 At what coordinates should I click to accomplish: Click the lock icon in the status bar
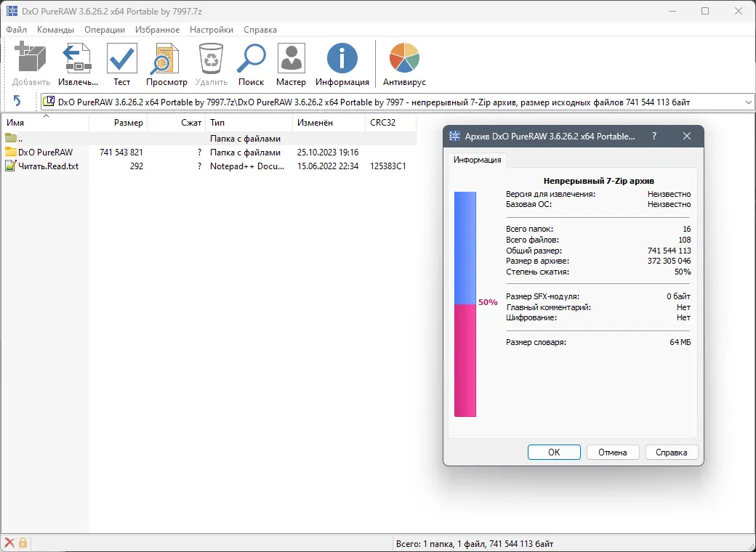(23, 543)
